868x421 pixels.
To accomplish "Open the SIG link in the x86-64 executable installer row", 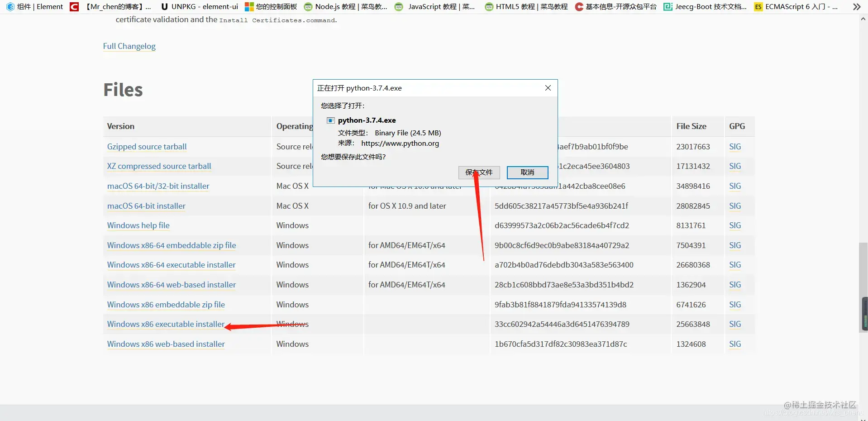I will coord(735,265).
